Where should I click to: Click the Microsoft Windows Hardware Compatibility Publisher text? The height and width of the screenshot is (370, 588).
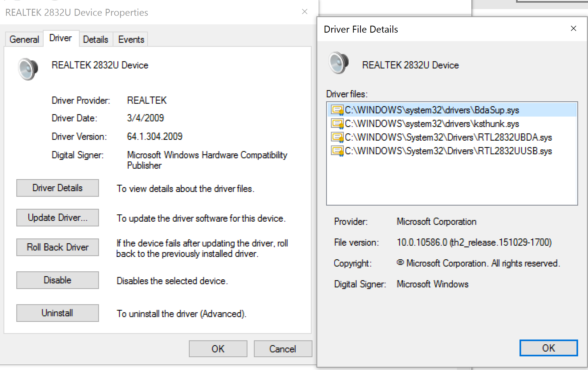(207, 160)
